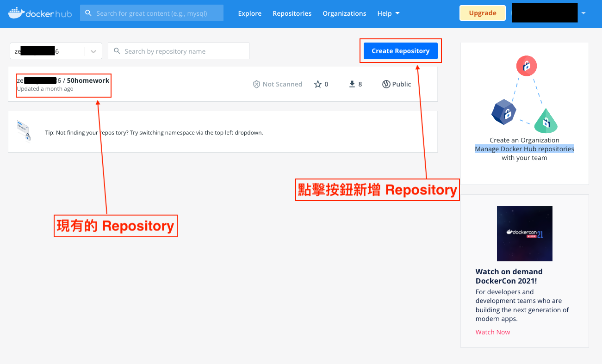Click the Create Repository button
The width and height of the screenshot is (602, 364).
[x=400, y=51]
